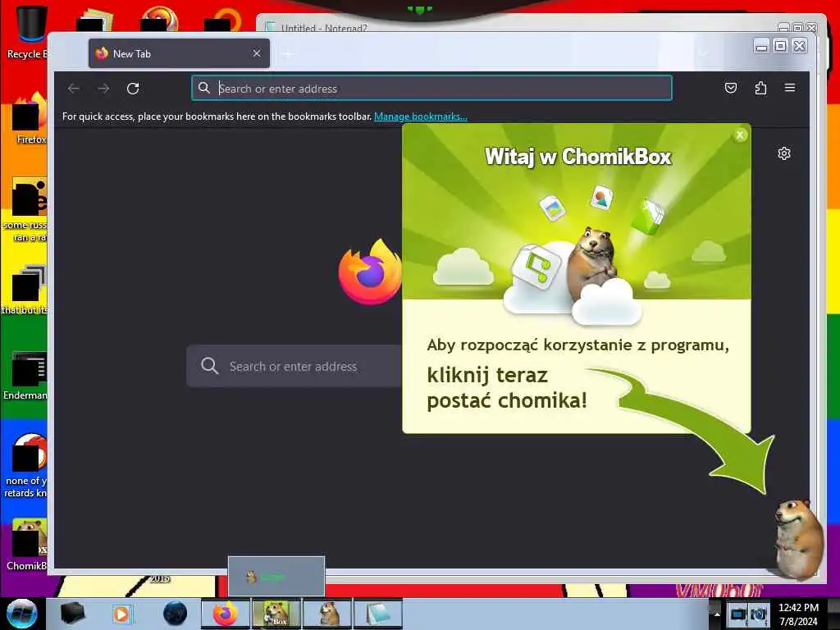Open the Windows Start orb
This screenshot has width=840, height=630.
pos(21,614)
